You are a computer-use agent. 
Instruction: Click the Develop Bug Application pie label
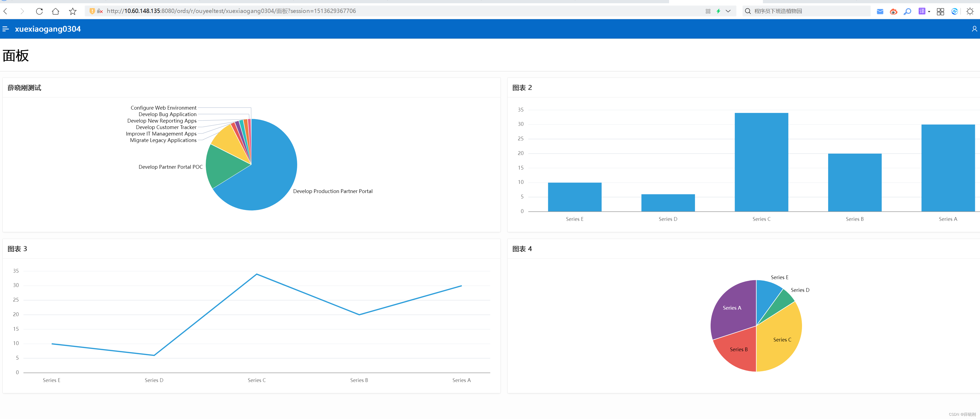coord(167,114)
